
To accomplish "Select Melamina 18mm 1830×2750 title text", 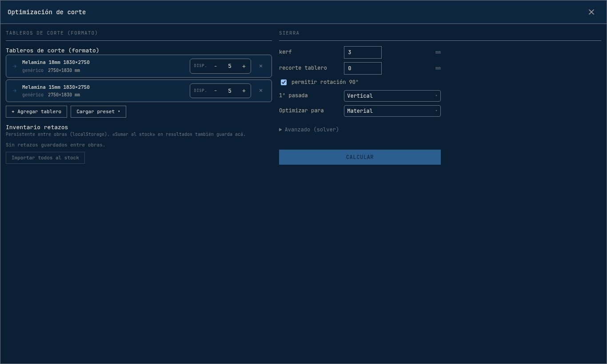I will click(56, 62).
